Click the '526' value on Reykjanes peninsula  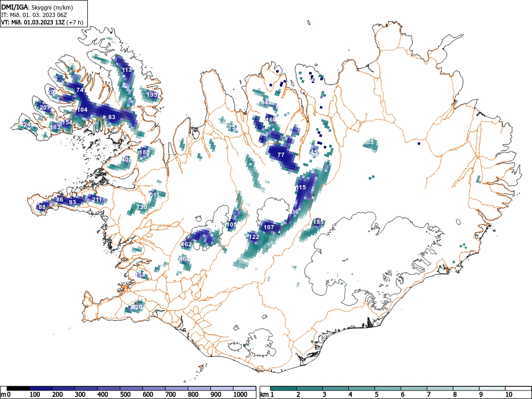click(137, 307)
